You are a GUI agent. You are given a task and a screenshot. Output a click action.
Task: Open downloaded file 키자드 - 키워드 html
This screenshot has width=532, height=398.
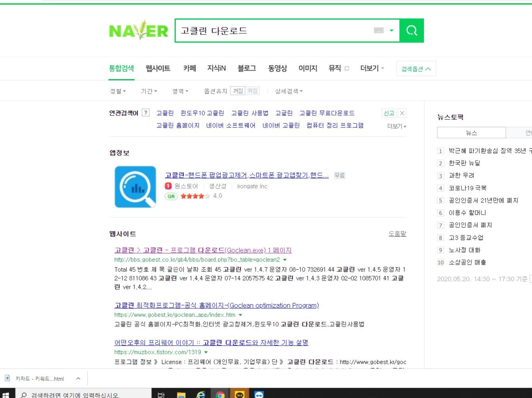[39, 379]
